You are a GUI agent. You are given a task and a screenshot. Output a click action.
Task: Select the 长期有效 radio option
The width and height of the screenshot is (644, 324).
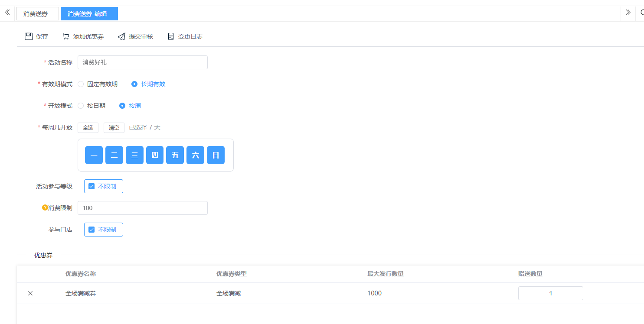134,84
